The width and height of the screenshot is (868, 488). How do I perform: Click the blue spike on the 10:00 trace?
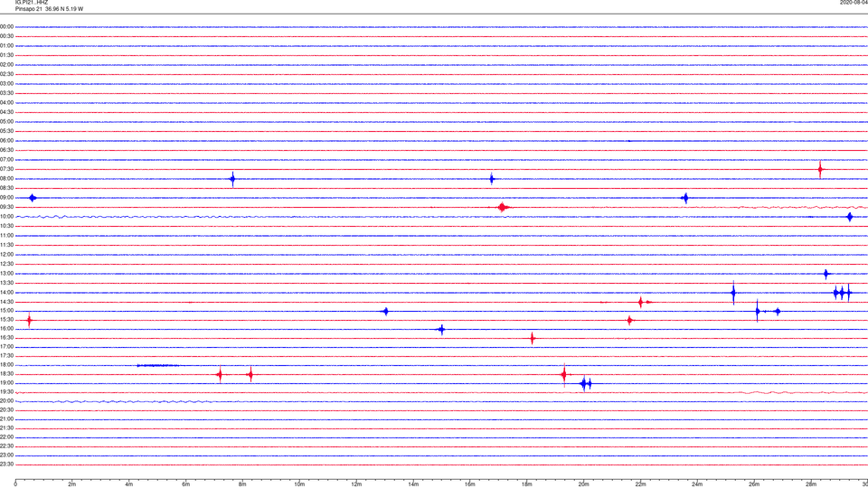tap(850, 217)
